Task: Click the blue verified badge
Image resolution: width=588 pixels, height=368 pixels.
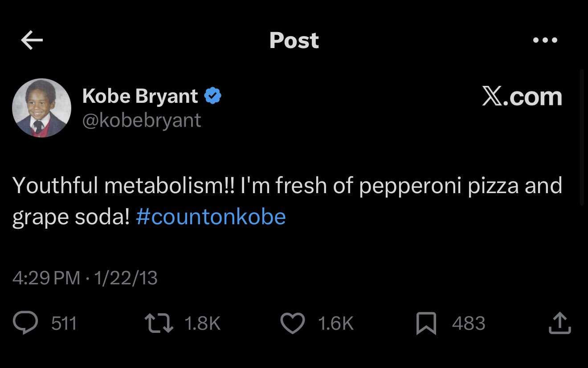Action: coord(212,96)
